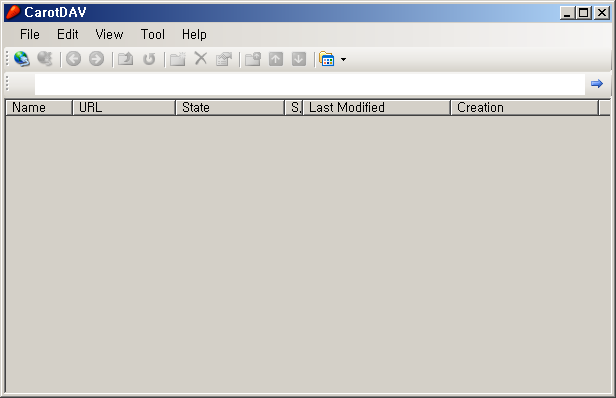Sort by the Last Modified column header
Screen dimensions: 616x398
pyautogui.click(x=377, y=108)
